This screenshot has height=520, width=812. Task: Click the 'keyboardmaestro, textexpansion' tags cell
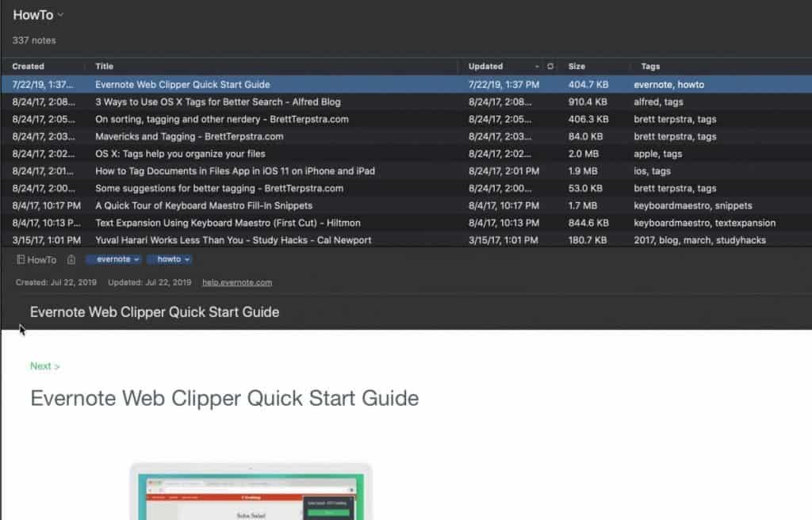(704, 223)
